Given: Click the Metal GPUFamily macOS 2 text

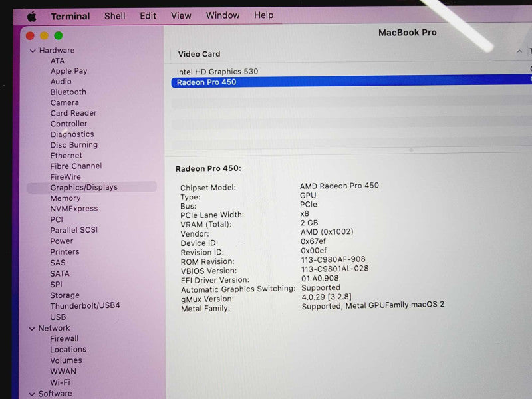Looking at the screenshot, I should click(395, 305).
